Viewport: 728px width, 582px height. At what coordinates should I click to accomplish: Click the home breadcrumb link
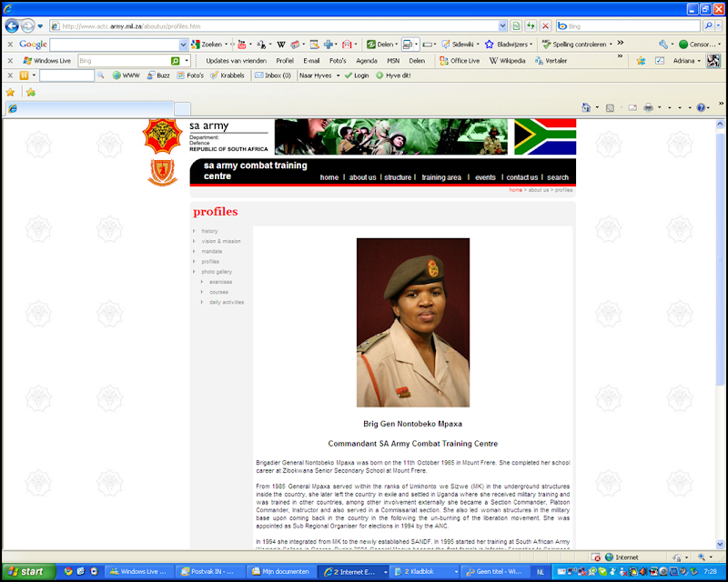click(x=515, y=190)
